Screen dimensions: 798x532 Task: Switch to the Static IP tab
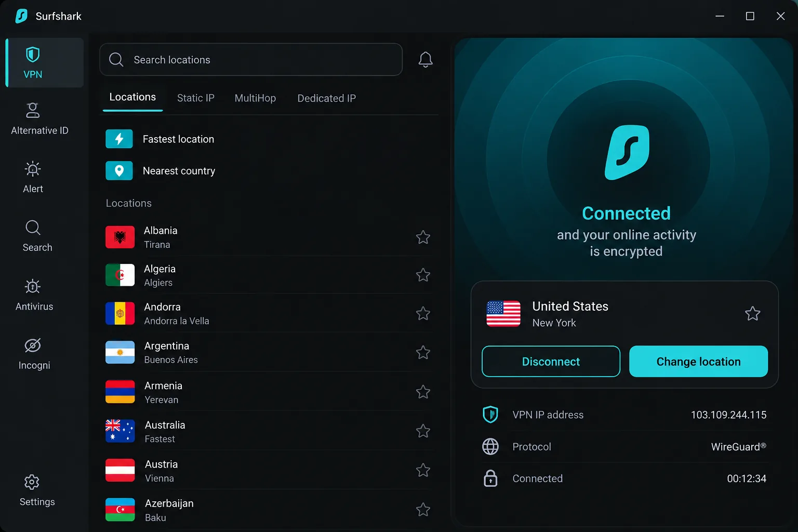click(x=195, y=98)
